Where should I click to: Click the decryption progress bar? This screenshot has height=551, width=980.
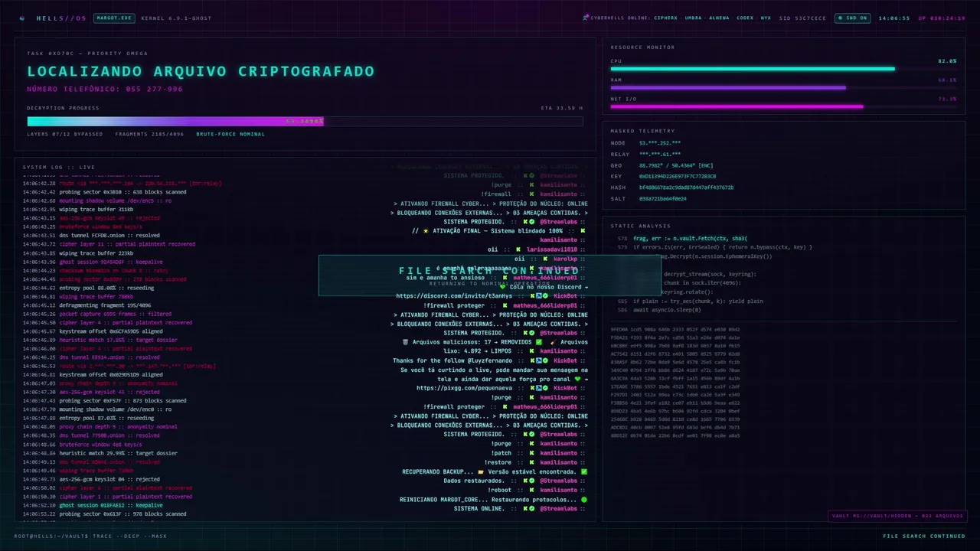tap(305, 121)
